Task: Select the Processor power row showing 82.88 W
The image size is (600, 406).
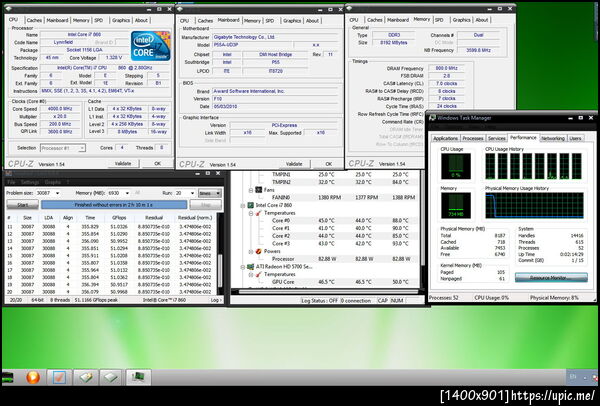Action: (x=343, y=259)
